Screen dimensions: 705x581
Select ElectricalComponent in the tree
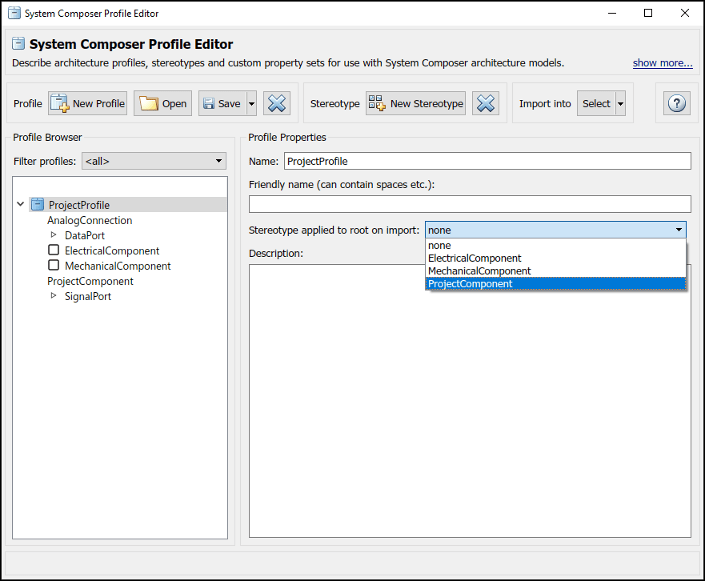coord(112,250)
